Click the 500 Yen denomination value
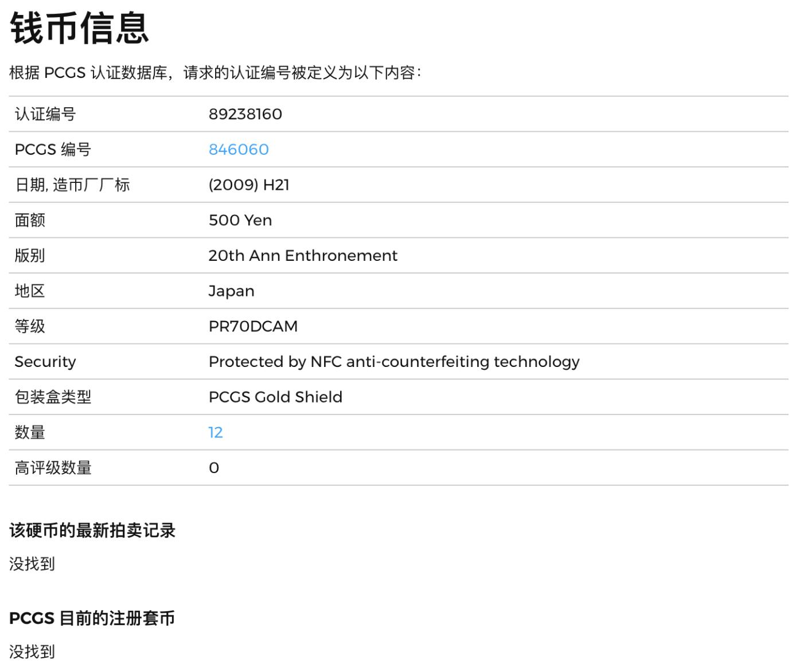The width and height of the screenshot is (803, 672). (x=240, y=220)
